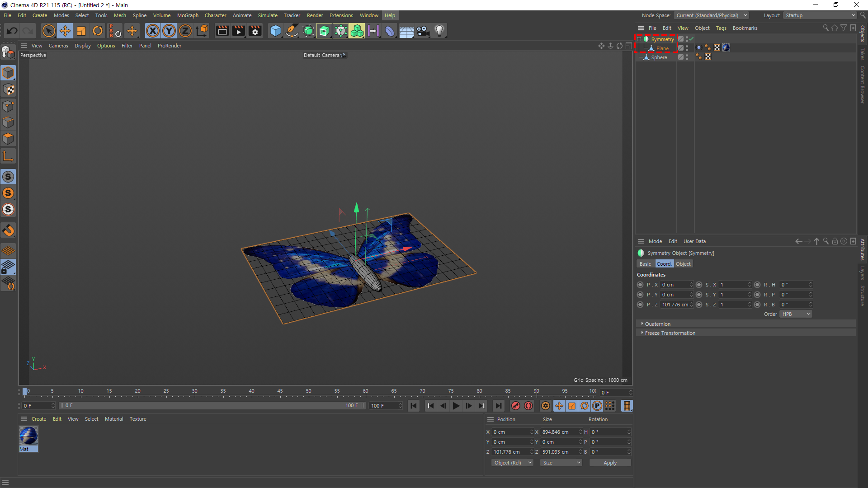
Task: Click the Mat material thumbnail
Action: tap(28, 436)
